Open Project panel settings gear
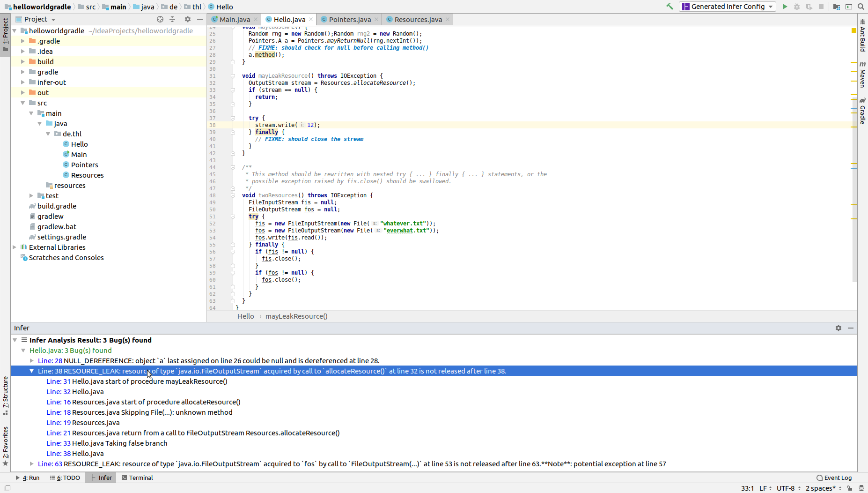 [x=188, y=19]
